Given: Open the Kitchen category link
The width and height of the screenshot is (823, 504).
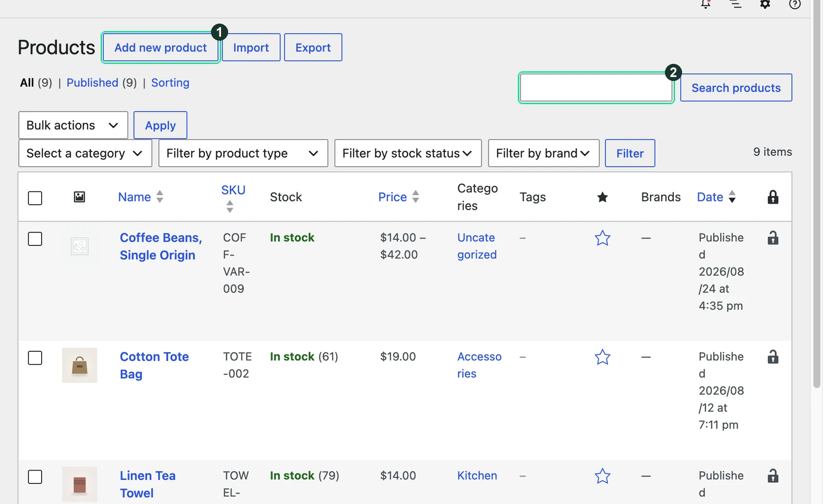Looking at the screenshot, I should pos(477,476).
